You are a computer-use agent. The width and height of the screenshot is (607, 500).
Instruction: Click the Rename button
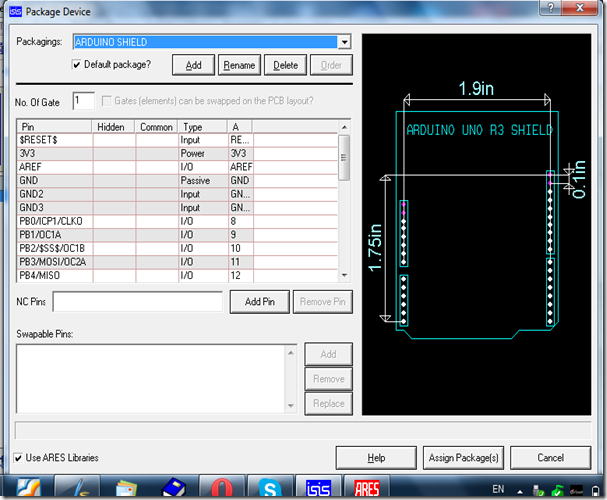pos(239,65)
